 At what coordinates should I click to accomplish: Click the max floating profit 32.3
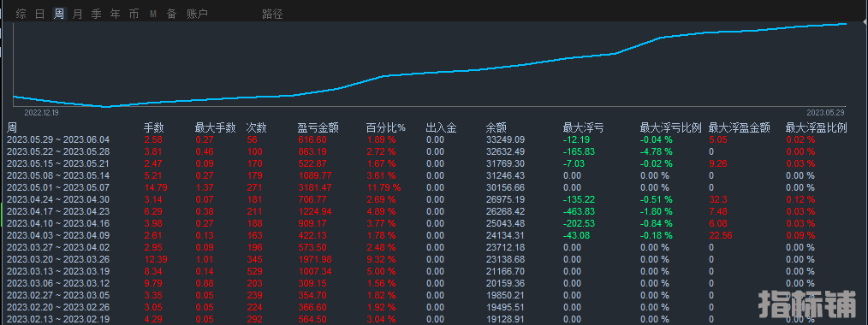click(717, 199)
